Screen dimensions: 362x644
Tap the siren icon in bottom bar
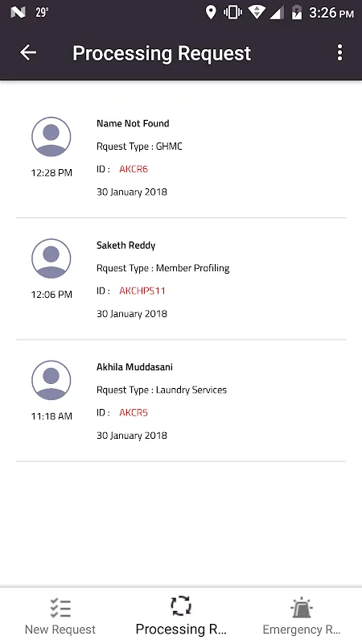pyautogui.click(x=302, y=608)
